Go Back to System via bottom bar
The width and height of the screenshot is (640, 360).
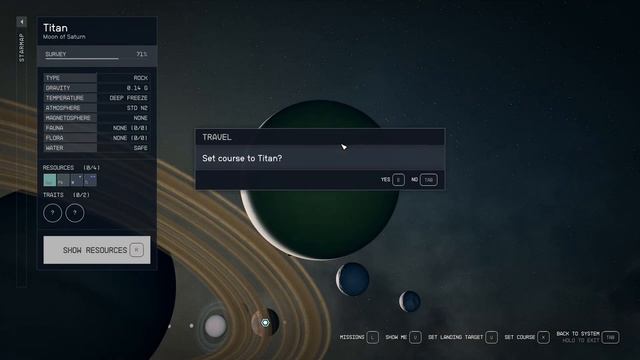coord(588,337)
